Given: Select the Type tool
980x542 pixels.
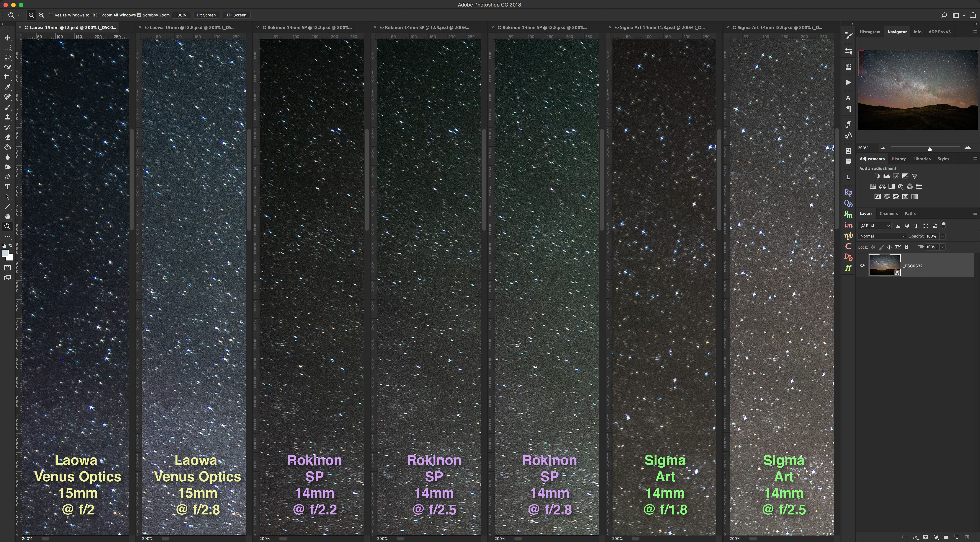Looking at the screenshot, I should [7, 187].
